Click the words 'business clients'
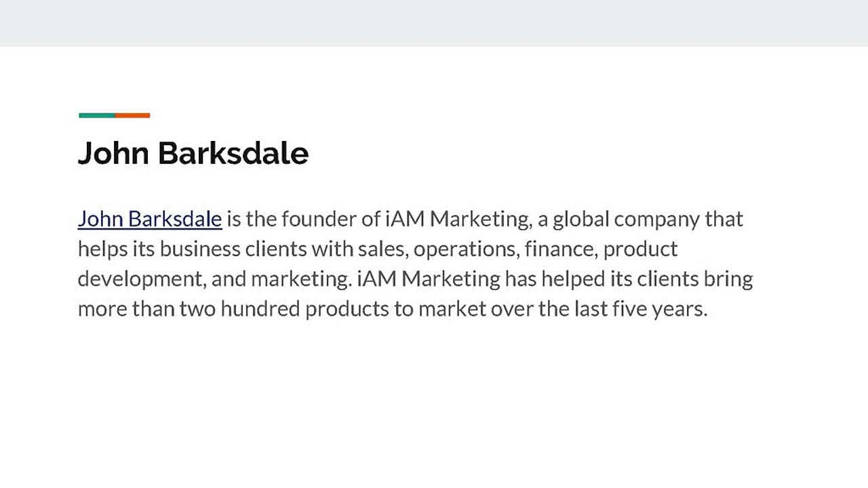Screen dimensions: 868x488 [233, 249]
